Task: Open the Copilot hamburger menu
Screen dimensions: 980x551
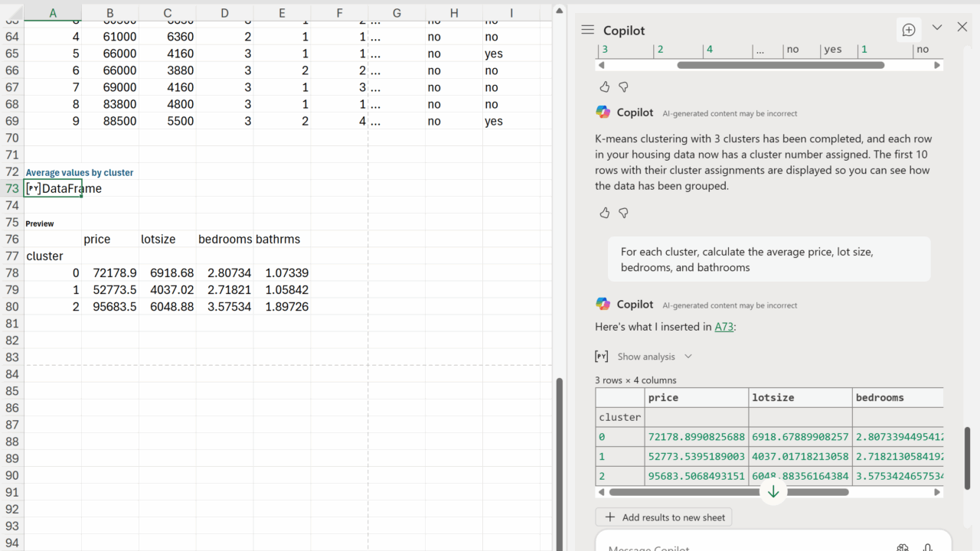Action: tap(587, 30)
